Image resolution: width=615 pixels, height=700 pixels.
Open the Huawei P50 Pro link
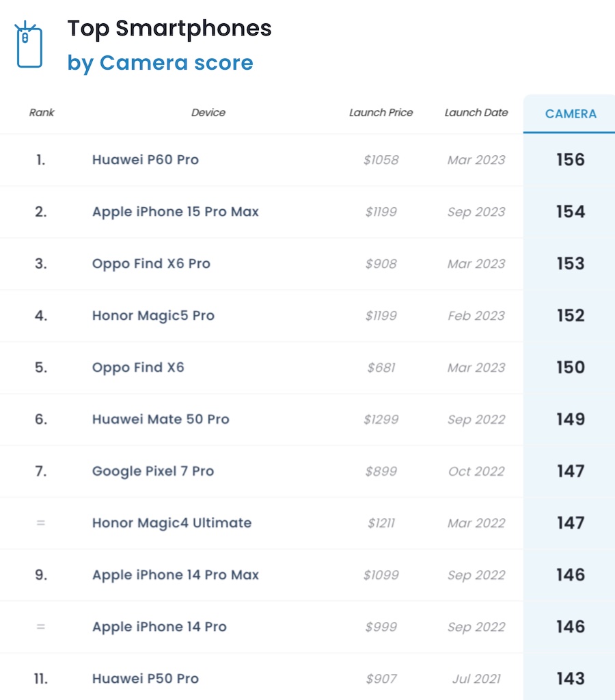[146, 679]
